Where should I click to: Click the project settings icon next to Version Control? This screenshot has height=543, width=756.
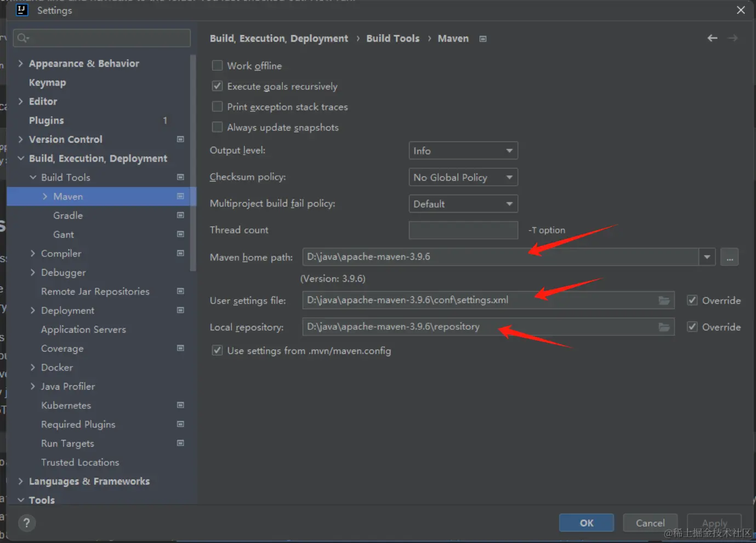[180, 139]
